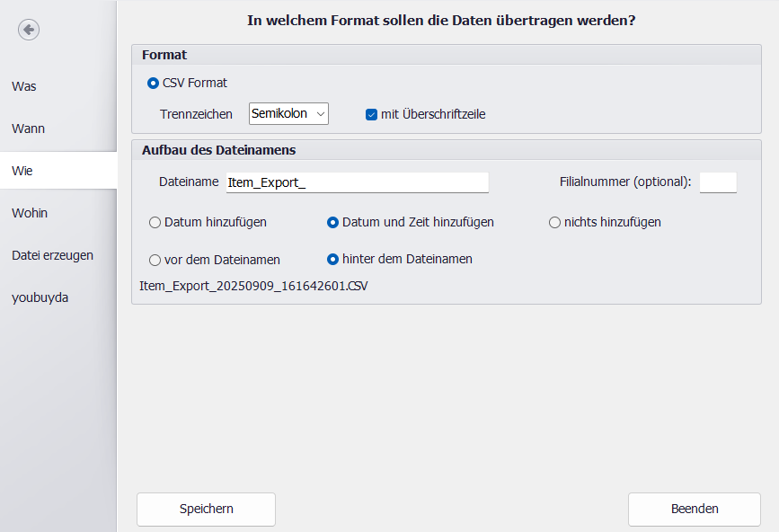Screen dimensions: 779x532
Task: Click into the Dateiname text field
Action: click(x=356, y=182)
